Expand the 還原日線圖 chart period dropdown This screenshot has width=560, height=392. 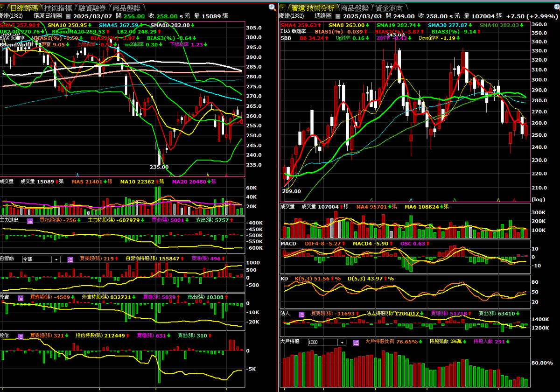(68, 16)
